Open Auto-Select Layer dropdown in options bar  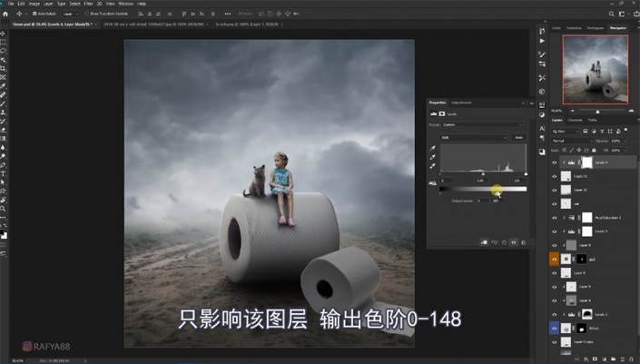pos(70,14)
